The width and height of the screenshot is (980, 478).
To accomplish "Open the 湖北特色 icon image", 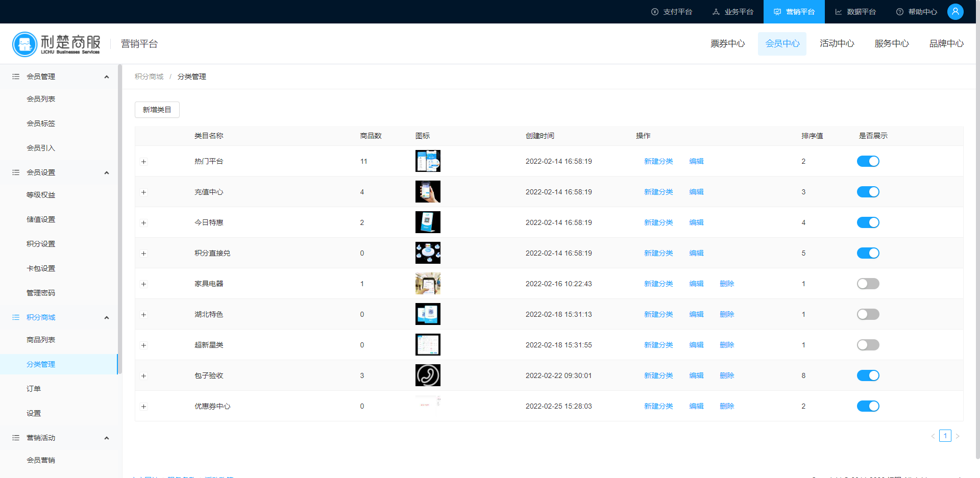I will click(x=428, y=314).
